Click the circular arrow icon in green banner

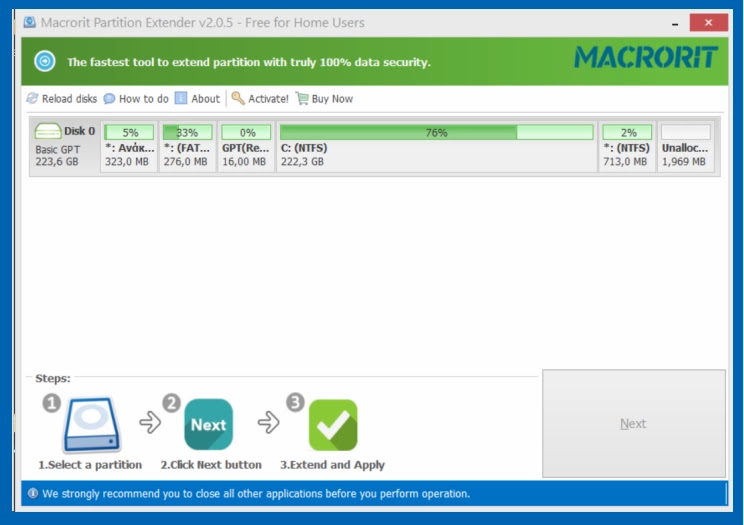(x=45, y=62)
